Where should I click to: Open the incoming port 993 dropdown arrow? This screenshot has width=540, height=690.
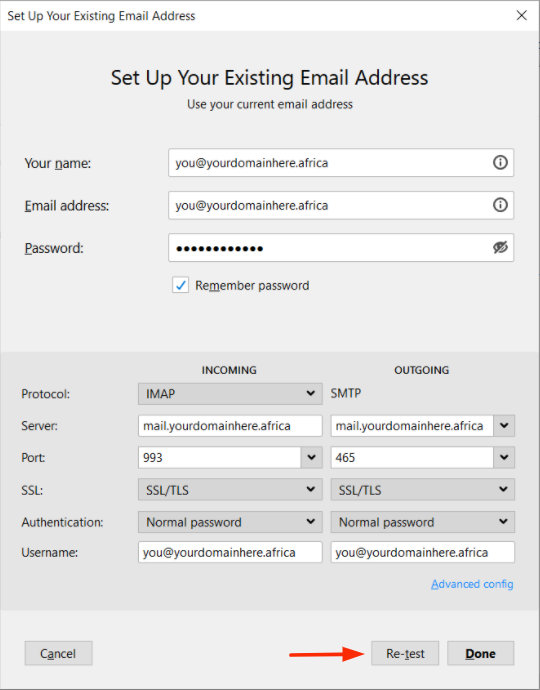point(312,458)
